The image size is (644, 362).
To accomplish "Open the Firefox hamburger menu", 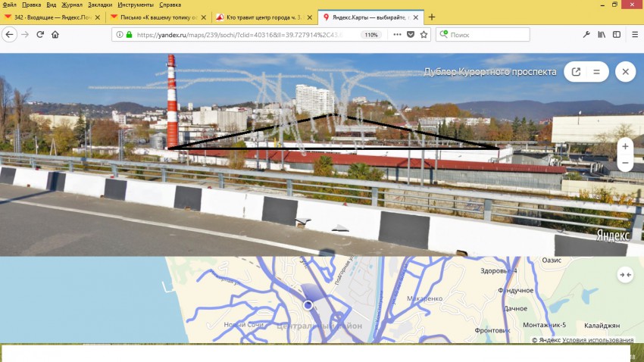I will pyautogui.click(x=633, y=35).
